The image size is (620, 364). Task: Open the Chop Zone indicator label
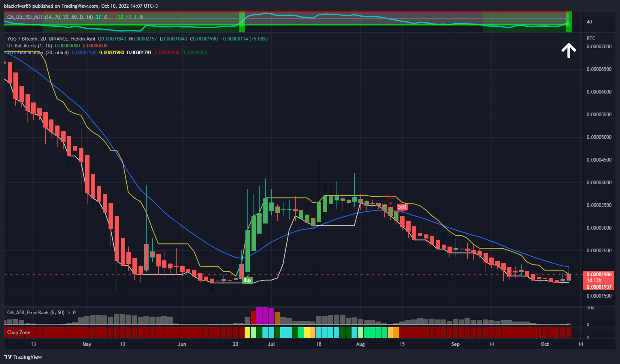(19, 332)
